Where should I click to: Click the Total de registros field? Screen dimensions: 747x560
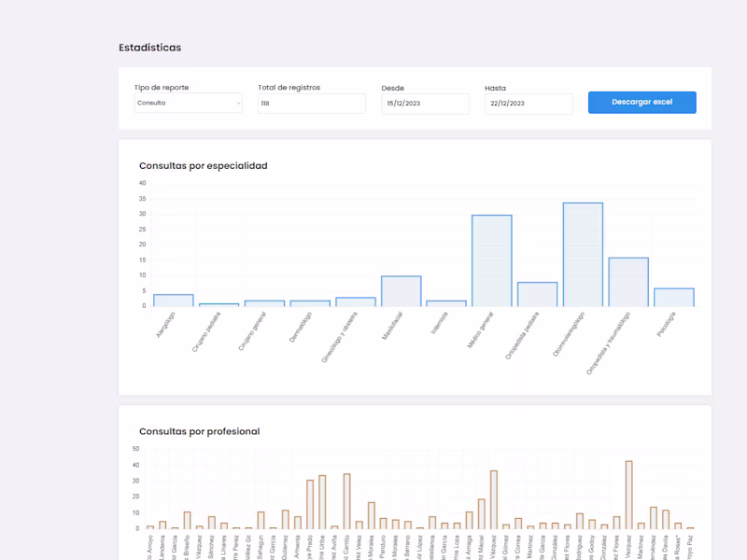pos(311,104)
